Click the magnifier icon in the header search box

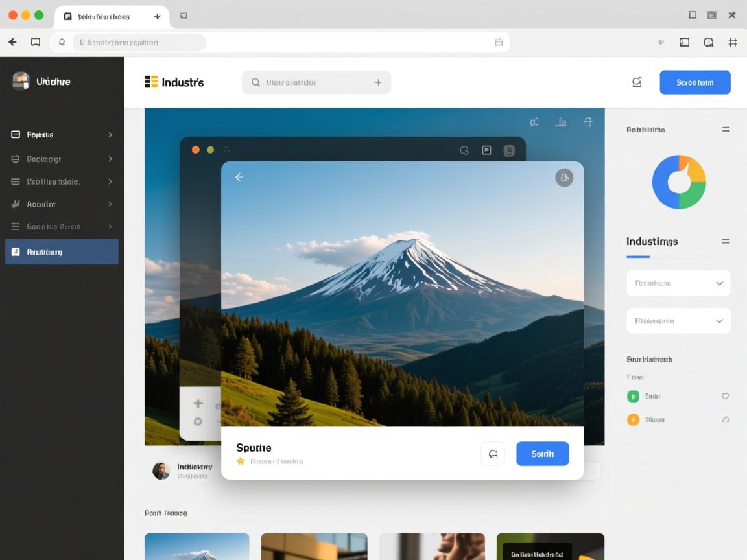(x=255, y=82)
